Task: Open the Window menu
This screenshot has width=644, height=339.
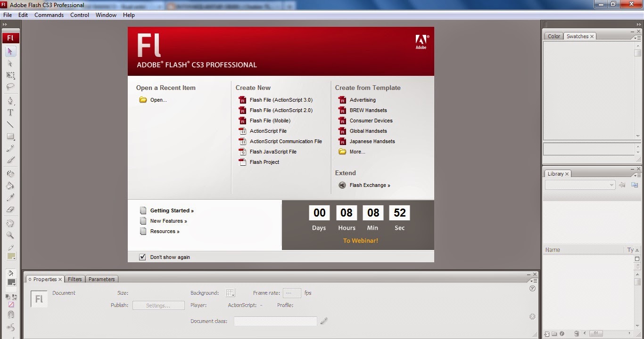Action: pos(106,15)
